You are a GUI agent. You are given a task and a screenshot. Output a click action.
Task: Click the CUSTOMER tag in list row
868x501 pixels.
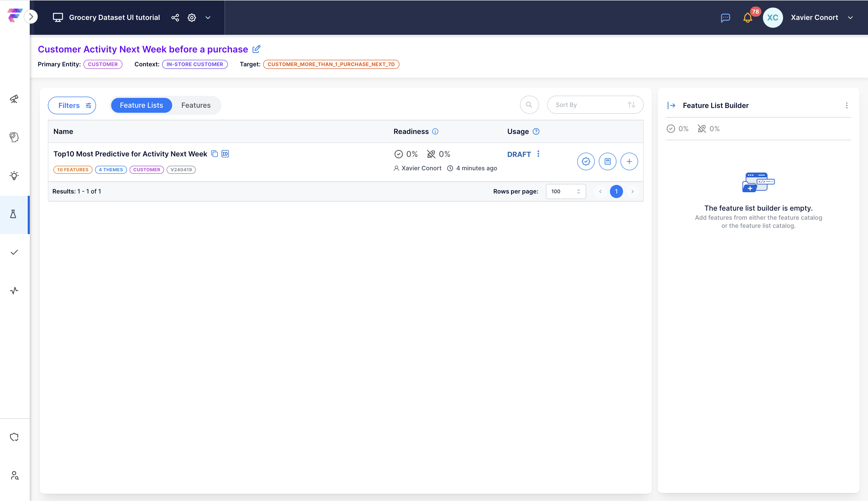147,170
